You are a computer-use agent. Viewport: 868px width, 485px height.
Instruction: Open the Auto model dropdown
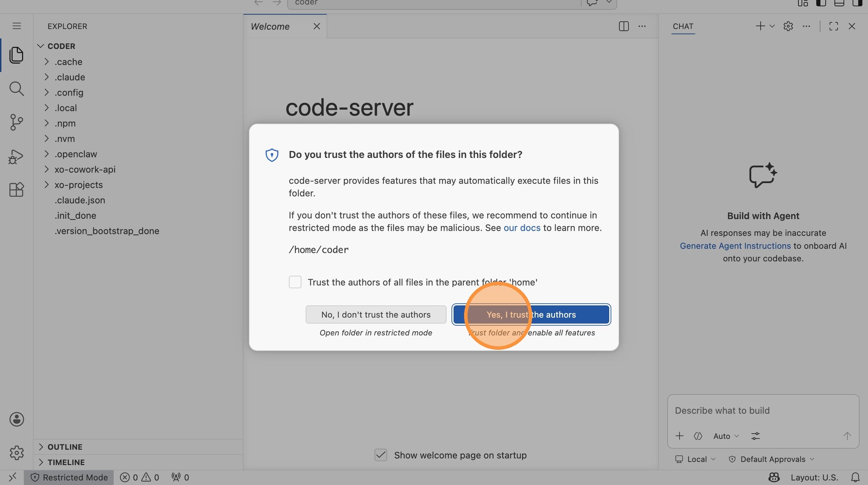coord(726,436)
